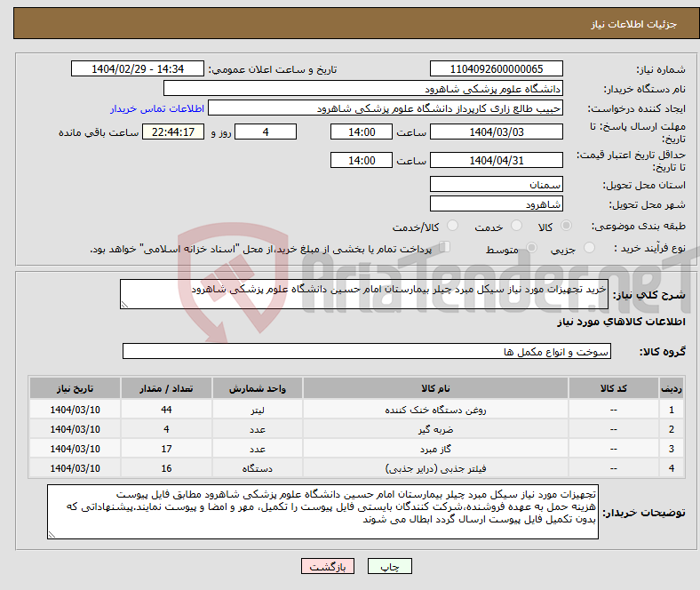Click the جزئیات اطلاعات نیاز page title
The width and height of the screenshot is (700, 590).
pos(634,24)
